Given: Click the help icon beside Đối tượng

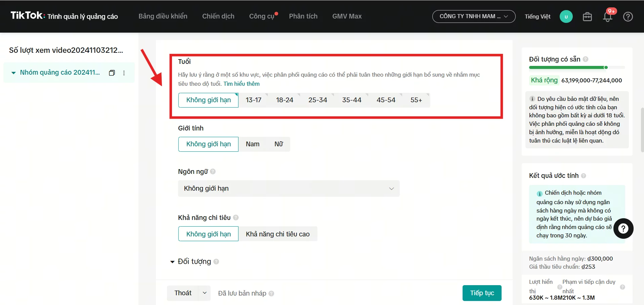Looking at the screenshot, I should pyautogui.click(x=216, y=262).
